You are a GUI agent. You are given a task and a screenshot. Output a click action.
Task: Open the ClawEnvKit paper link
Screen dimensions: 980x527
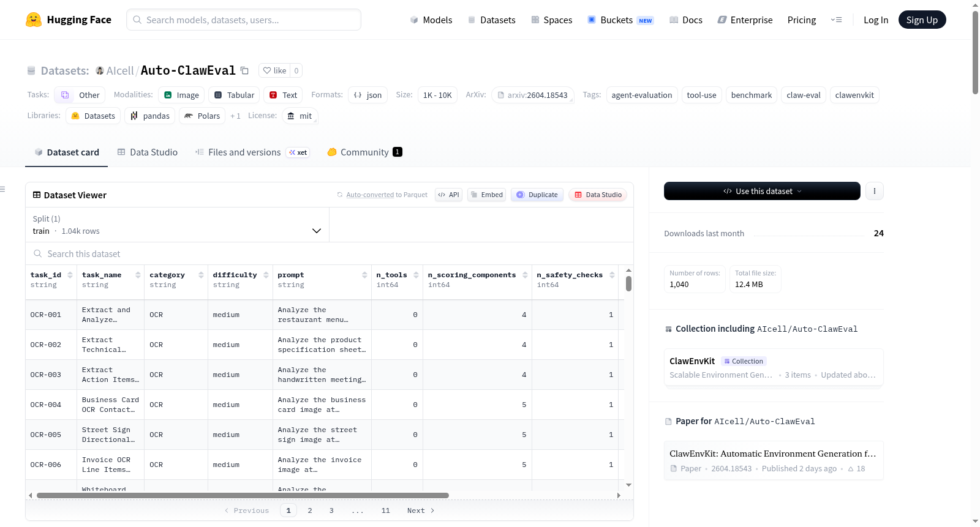click(774, 460)
